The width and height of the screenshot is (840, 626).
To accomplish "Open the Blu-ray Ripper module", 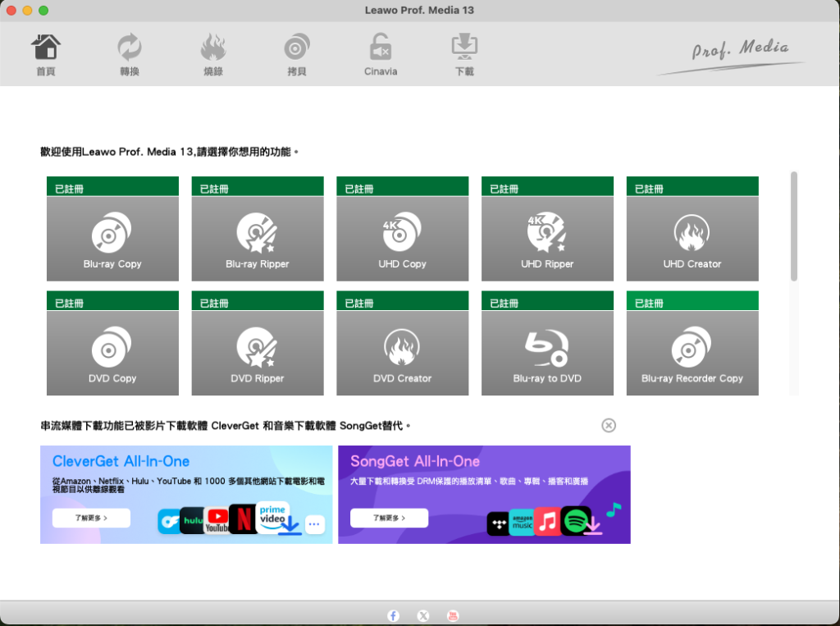I will click(258, 238).
